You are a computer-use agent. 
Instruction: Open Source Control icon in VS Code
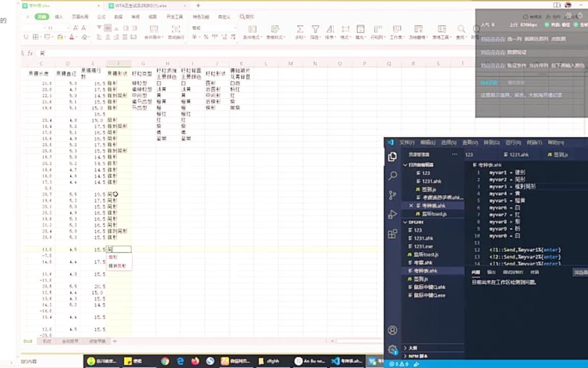click(x=392, y=194)
